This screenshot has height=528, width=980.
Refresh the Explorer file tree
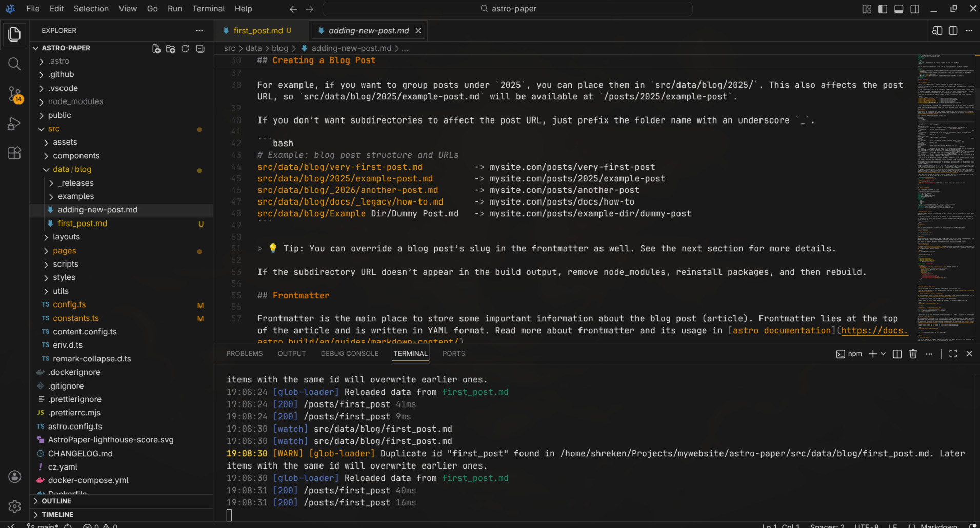(x=185, y=48)
